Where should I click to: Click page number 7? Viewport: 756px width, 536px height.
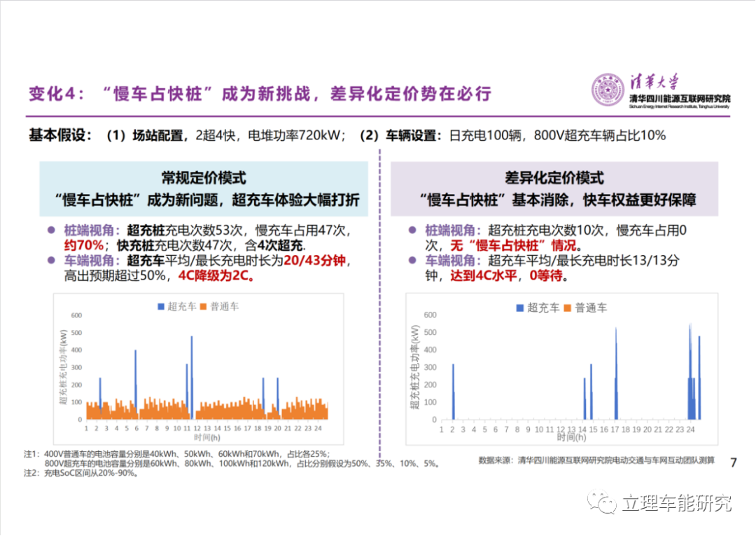point(733,462)
